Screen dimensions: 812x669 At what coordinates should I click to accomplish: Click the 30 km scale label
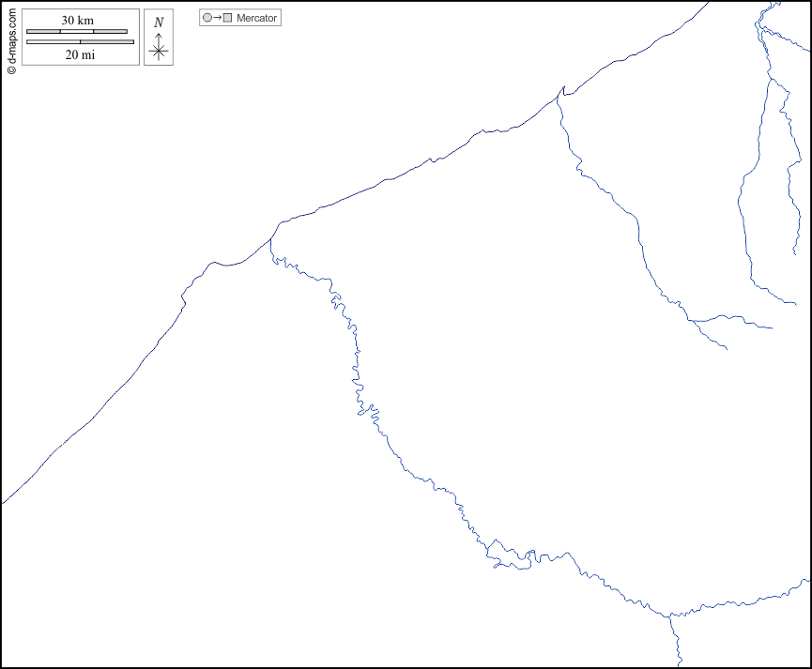[78, 21]
